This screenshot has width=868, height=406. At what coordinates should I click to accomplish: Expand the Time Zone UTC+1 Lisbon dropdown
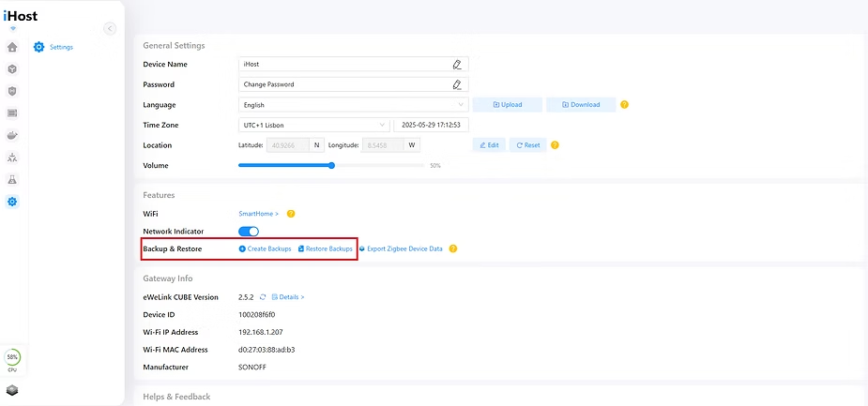[313, 125]
